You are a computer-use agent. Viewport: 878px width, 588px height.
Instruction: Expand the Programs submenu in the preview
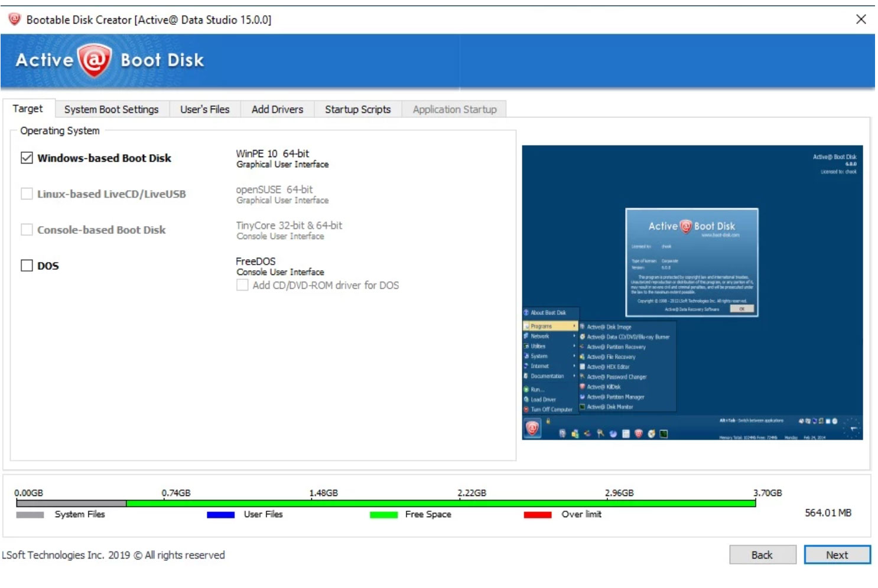(542, 326)
